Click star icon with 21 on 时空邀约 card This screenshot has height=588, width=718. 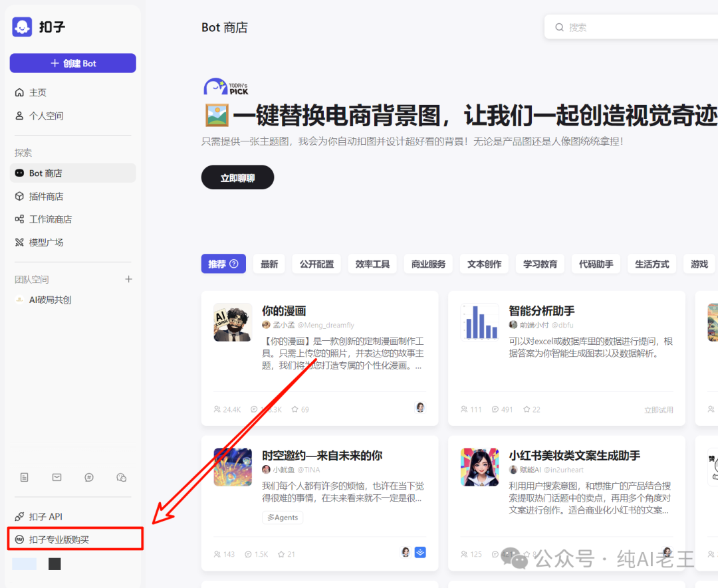coord(281,554)
